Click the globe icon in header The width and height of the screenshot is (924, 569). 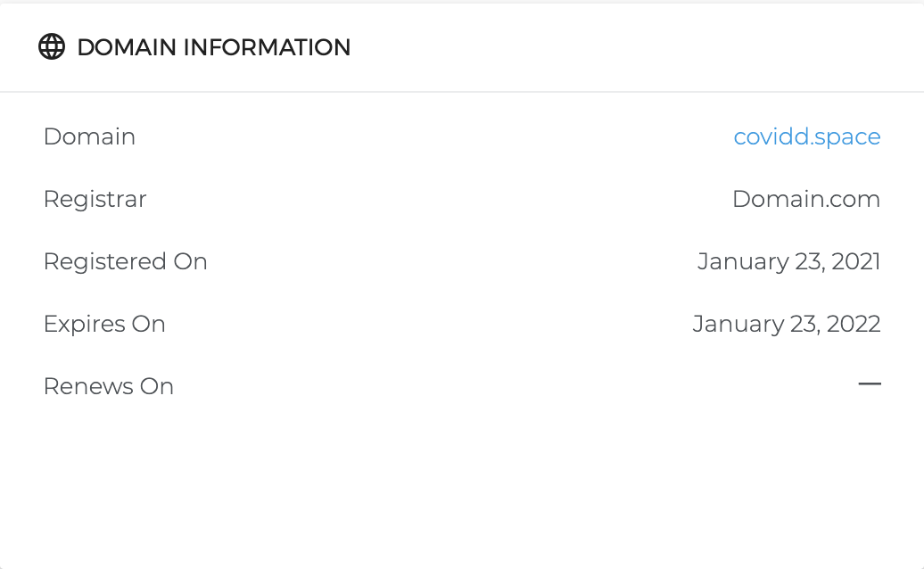pos(52,47)
